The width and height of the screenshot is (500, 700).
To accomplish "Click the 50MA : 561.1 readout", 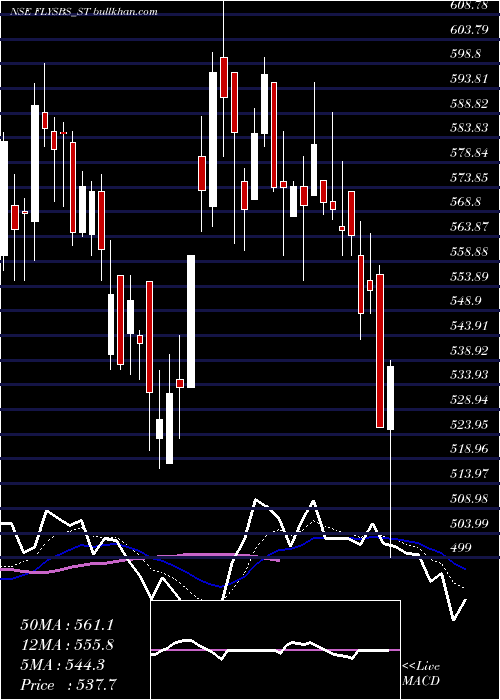I will pos(67,625).
